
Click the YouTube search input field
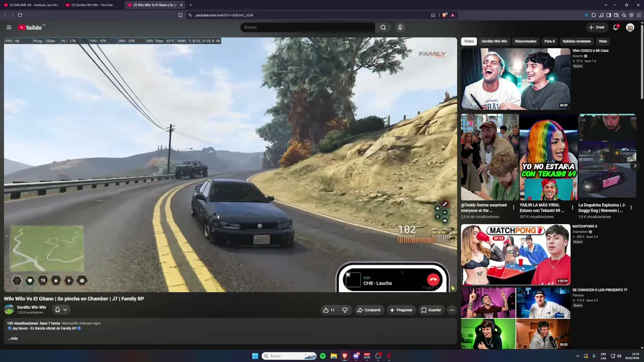point(308,27)
